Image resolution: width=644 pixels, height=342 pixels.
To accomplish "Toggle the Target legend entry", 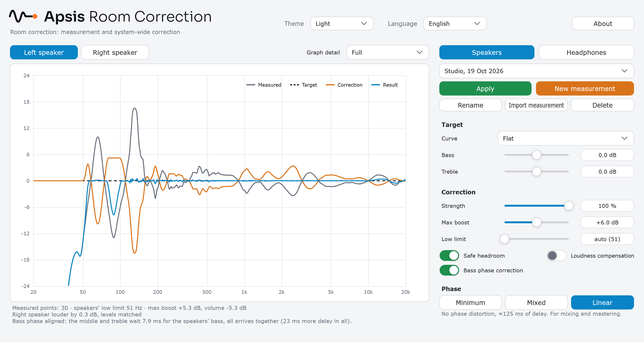I will pos(303,85).
